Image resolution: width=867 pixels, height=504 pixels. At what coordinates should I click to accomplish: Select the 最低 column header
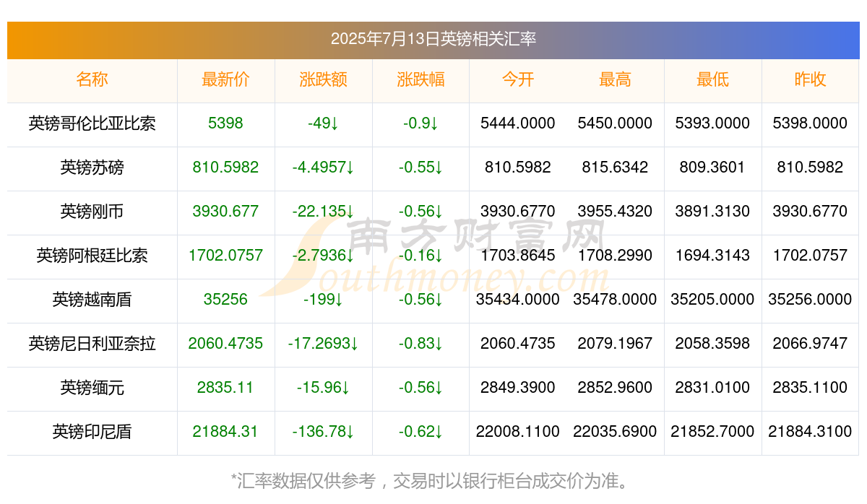pos(712,80)
